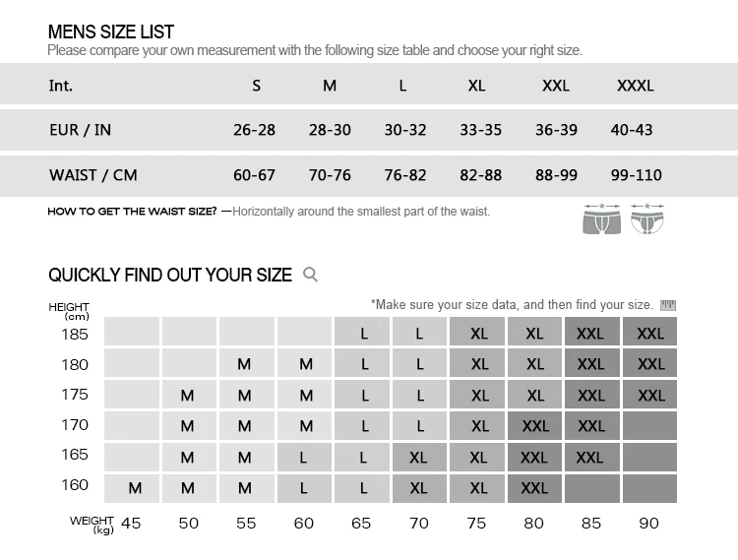Image resolution: width=738 pixels, height=560 pixels.
Task: Click the 99-110 waist measurement value
Action: click(636, 175)
